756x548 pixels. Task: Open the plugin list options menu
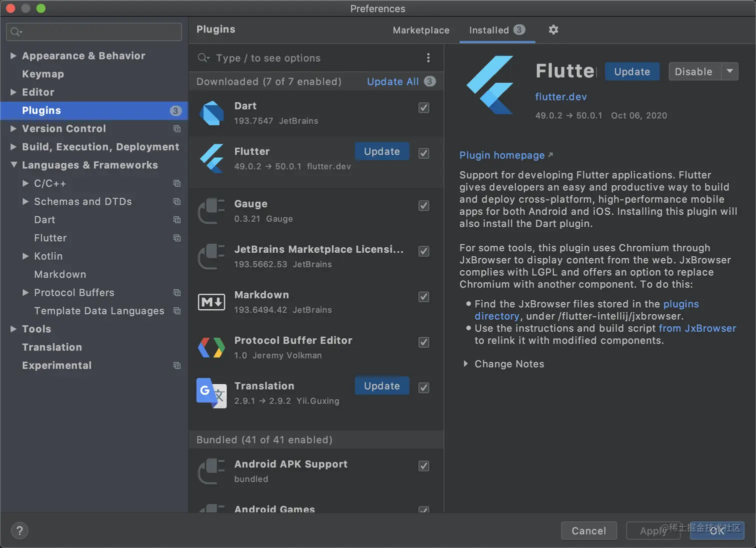428,58
